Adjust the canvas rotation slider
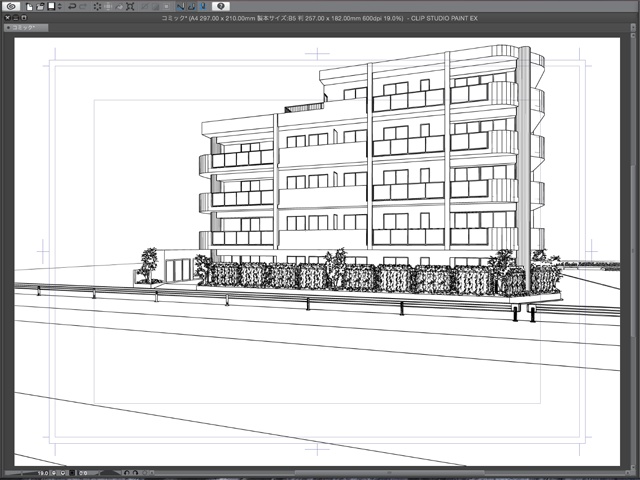 [109, 473]
